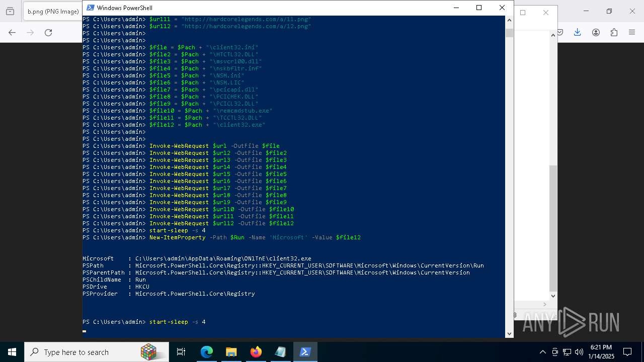Screen dimensions: 644x362
Task: Open the Firefox hamburger application menu
Action: tap(632, 32)
